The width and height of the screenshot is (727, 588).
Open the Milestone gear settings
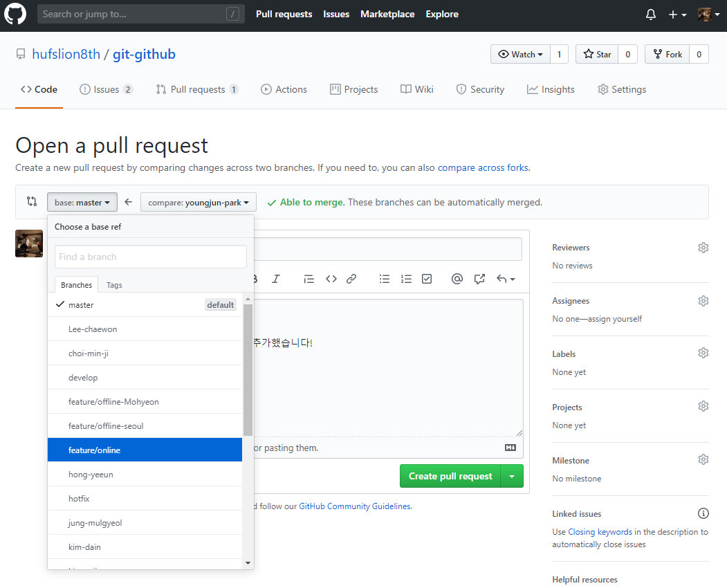703,459
